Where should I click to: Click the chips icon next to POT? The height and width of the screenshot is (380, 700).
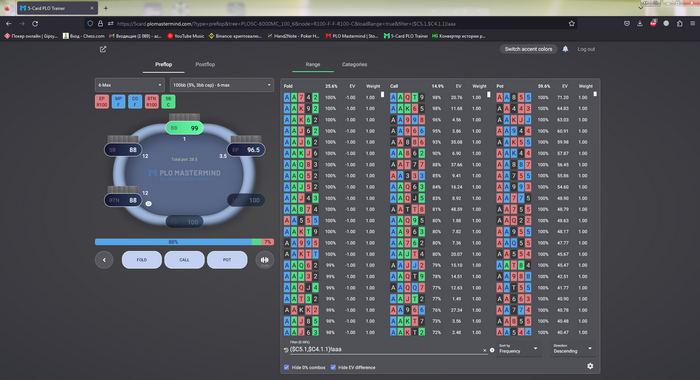click(x=264, y=260)
